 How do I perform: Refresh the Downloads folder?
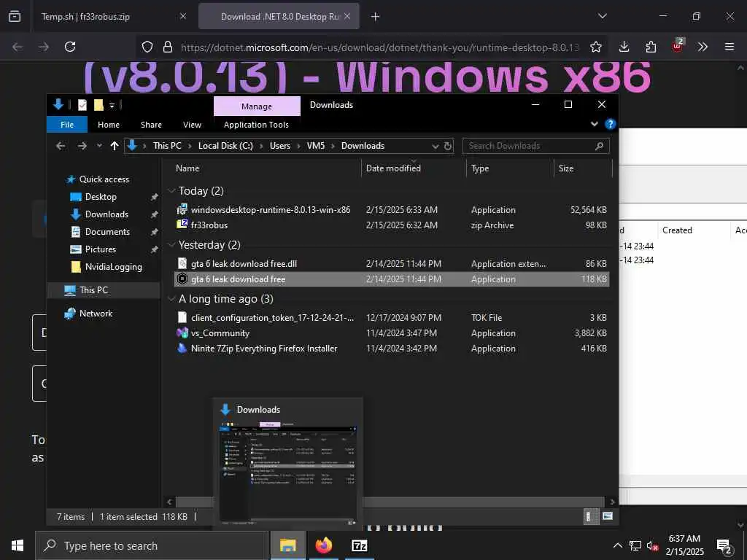(x=448, y=146)
